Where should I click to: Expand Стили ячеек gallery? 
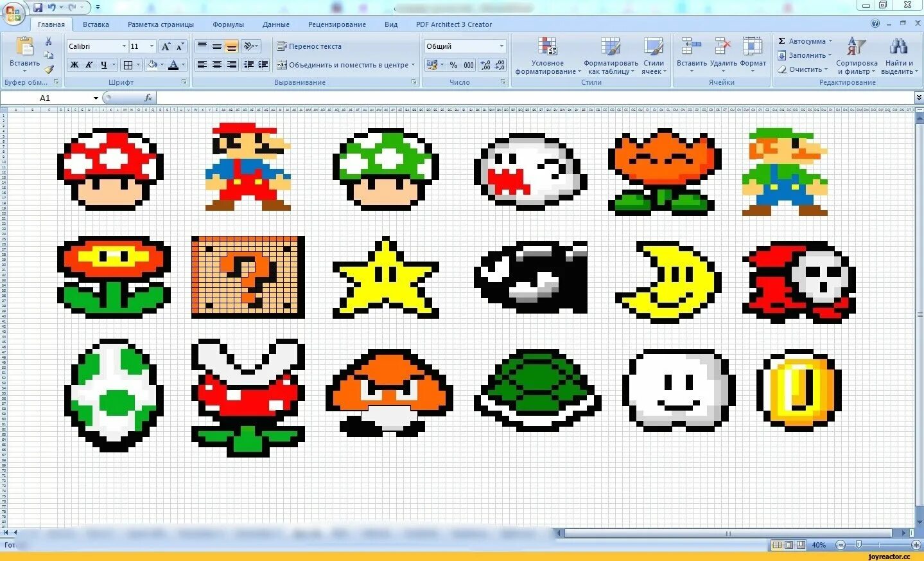[x=654, y=56]
